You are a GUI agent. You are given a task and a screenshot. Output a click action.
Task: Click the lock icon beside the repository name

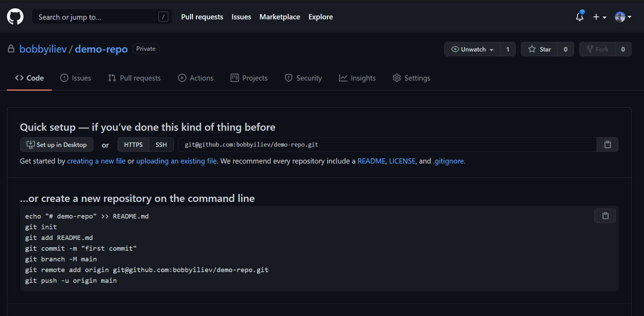coord(11,49)
